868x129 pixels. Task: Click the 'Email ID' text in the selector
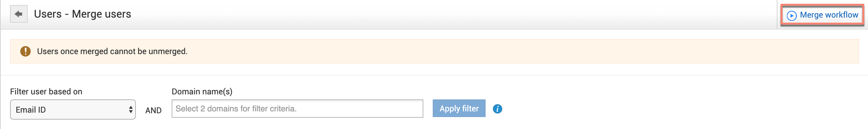31,110
